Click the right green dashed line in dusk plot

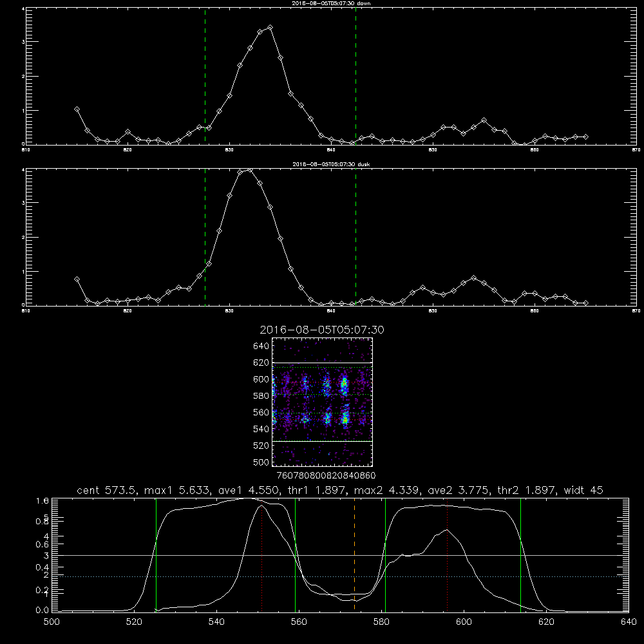click(x=355, y=237)
